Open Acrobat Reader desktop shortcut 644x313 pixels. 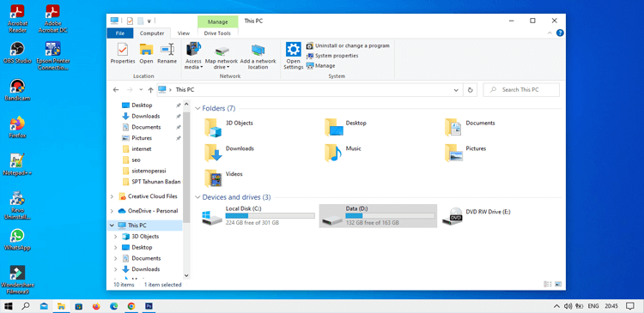point(17,19)
